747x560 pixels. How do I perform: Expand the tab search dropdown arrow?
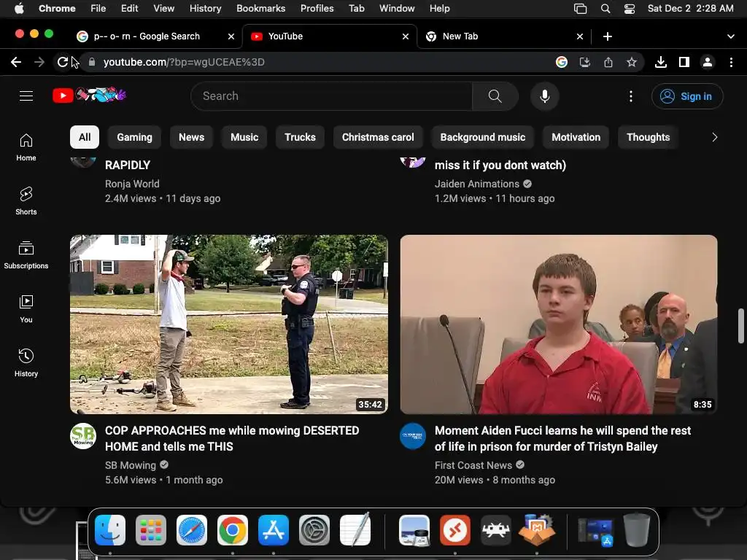coord(731,36)
